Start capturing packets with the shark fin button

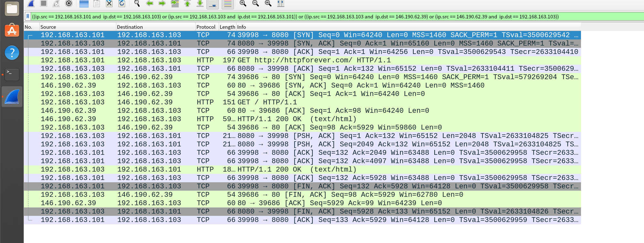click(x=31, y=4)
